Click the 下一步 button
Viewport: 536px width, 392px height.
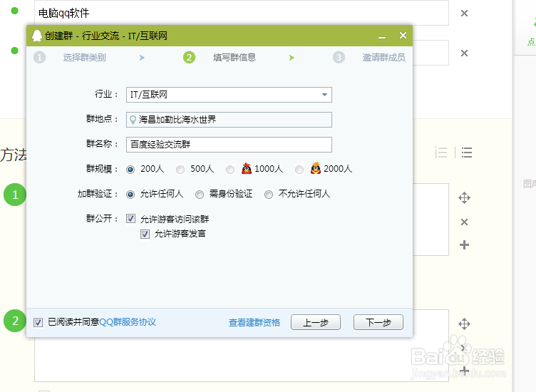[x=378, y=322]
